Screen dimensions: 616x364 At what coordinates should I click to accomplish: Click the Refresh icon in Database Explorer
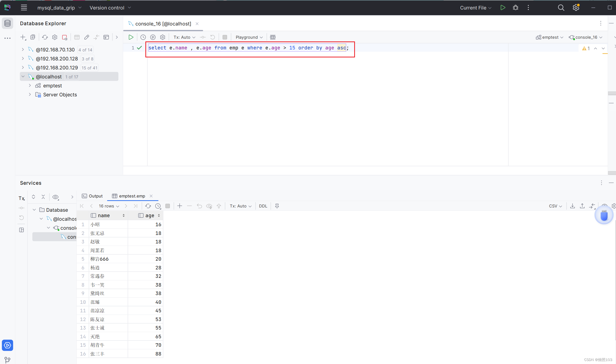45,37
